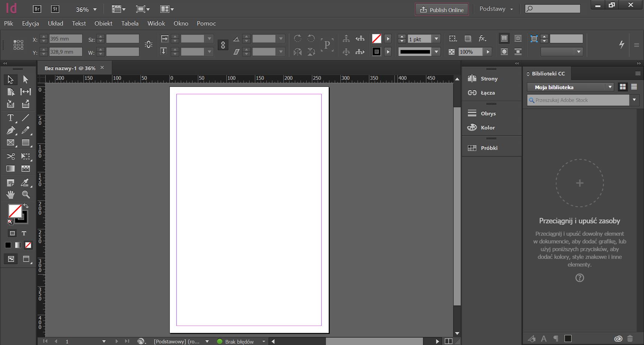Expand Adobe Stock search options arrow
The width and height of the screenshot is (644, 345).
point(634,100)
